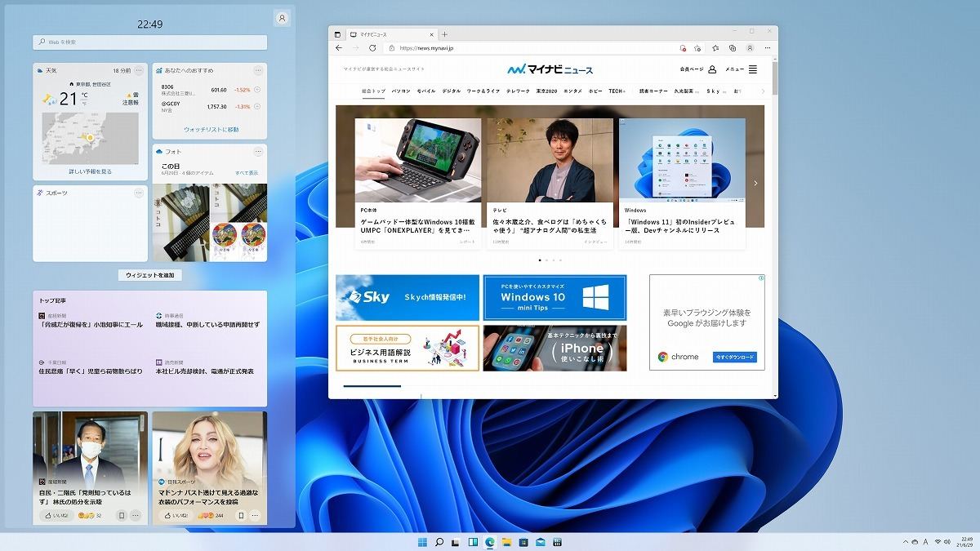Image resolution: width=980 pixels, height=551 pixels.
Task: Advance the article carousel next arrow
Action: (755, 184)
